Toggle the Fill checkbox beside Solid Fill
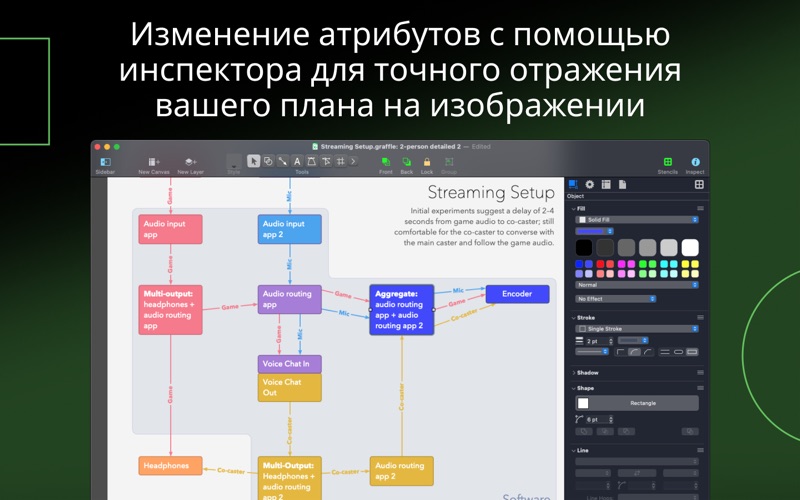 pos(582,219)
